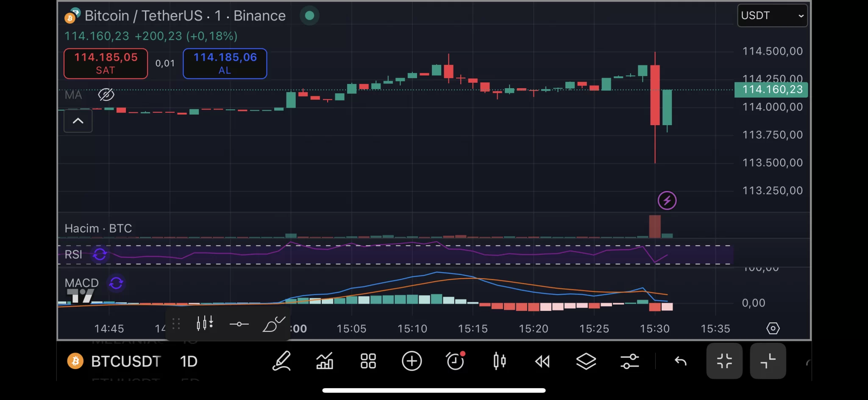This screenshot has height=400, width=868.
Task: Open the USDT currency dropdown
Action: 772,16
